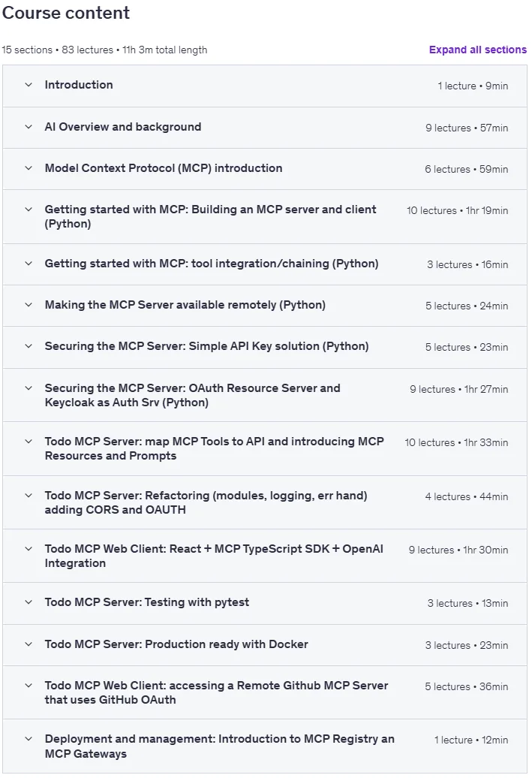Viewport: 532px width, 778px height.
Task: Expand AI Overview and background chevron
Action: click(29, 127)
